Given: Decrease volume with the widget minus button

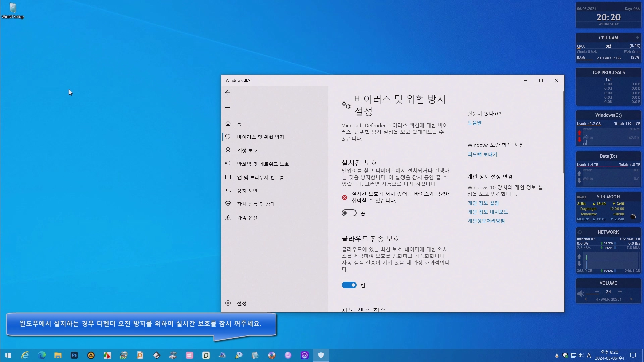Looking at the screenshot, I should tap(597, 292).
